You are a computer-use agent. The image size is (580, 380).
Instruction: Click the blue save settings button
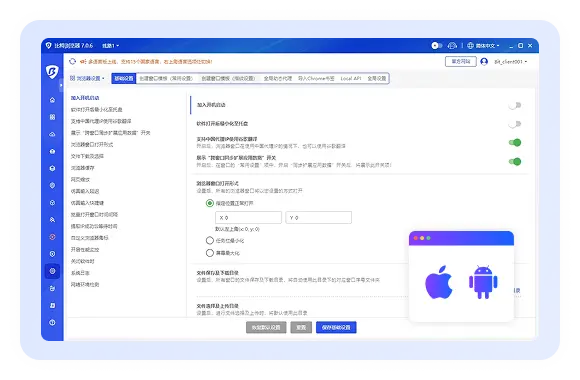(336, 327)
